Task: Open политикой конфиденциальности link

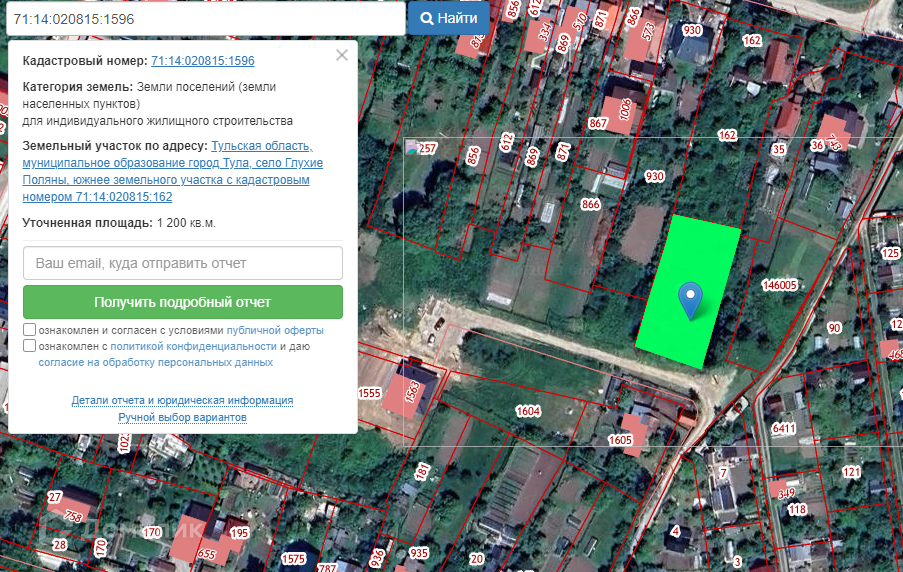Action: [x=193, y=346]
